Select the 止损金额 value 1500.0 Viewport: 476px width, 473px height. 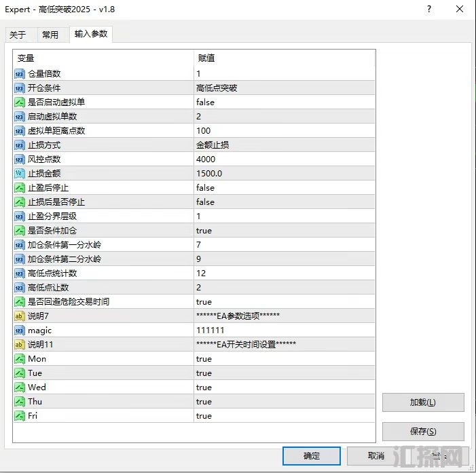coord(285,174)
